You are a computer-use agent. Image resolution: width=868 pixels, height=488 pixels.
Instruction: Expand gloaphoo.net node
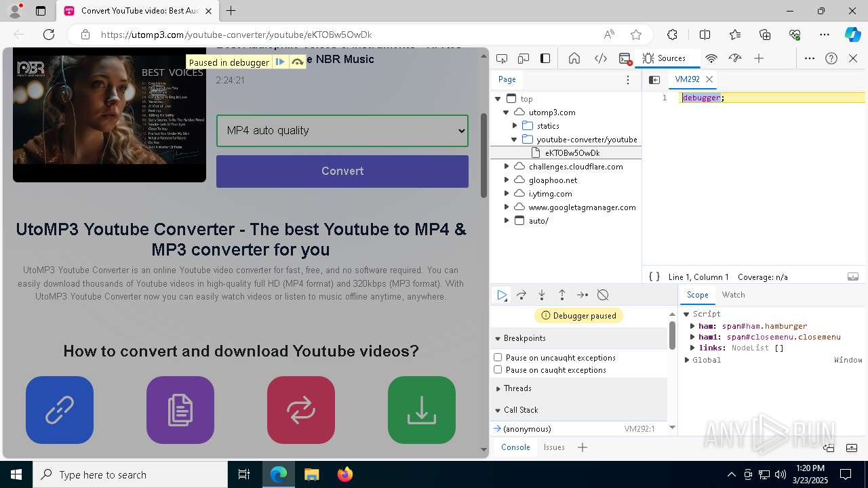[506, 180]
